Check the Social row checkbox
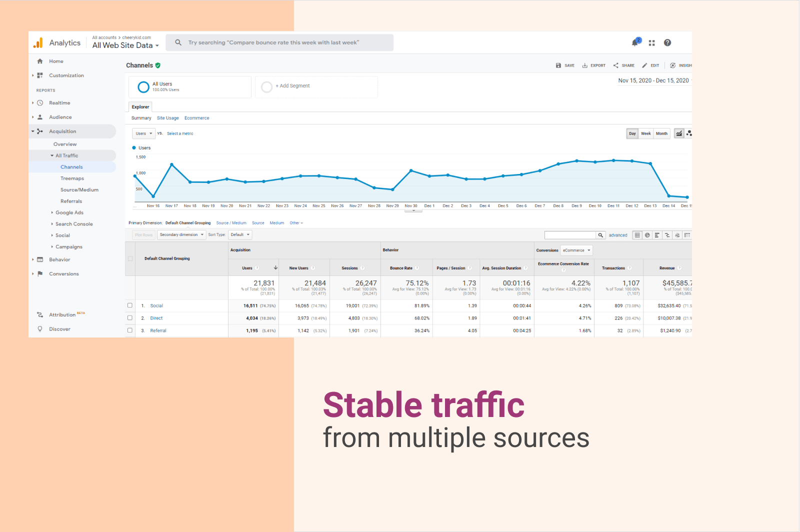The height and width of the screenshot is (532, 800). 130,305
